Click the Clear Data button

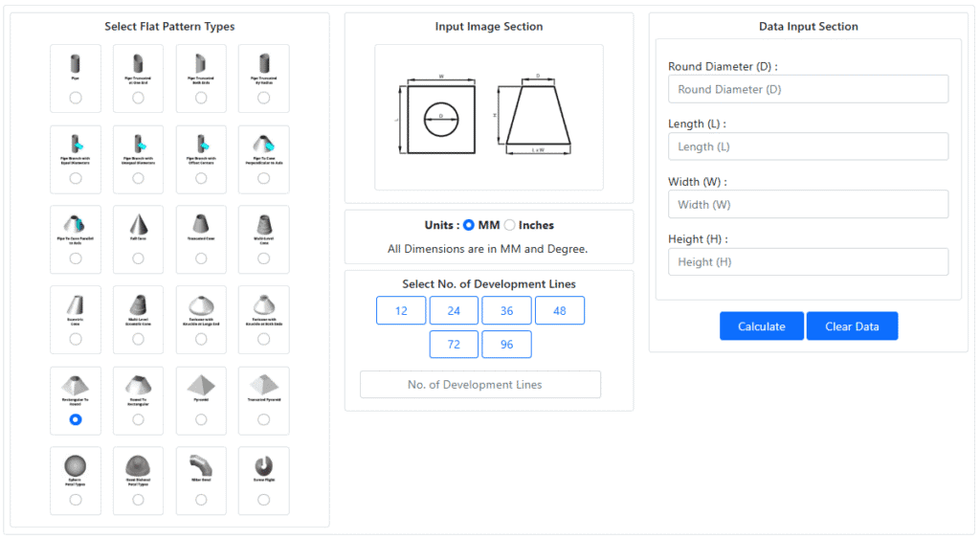[852, 326]
